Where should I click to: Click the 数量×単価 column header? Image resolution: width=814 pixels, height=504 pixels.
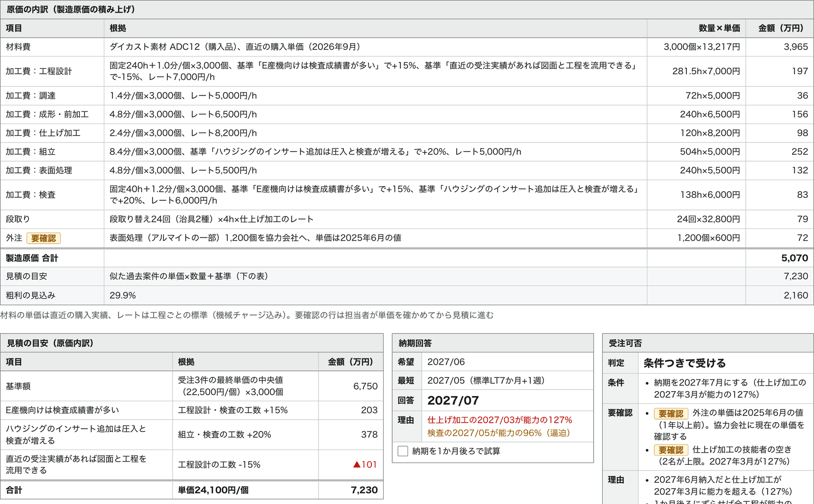click(719, 28)
